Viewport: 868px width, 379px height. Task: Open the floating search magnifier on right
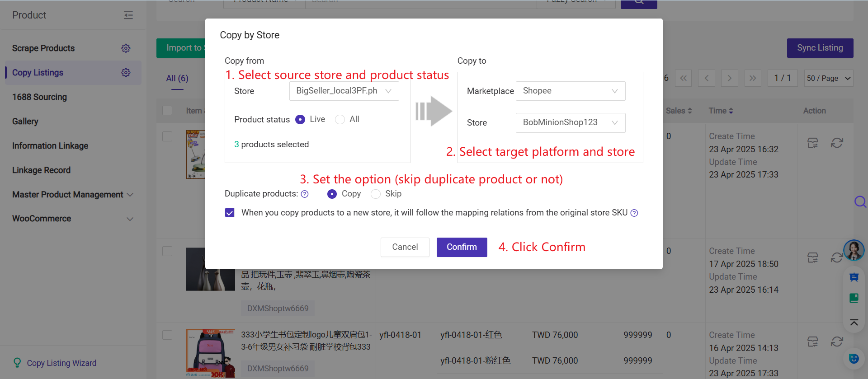(x=860, y=201)
